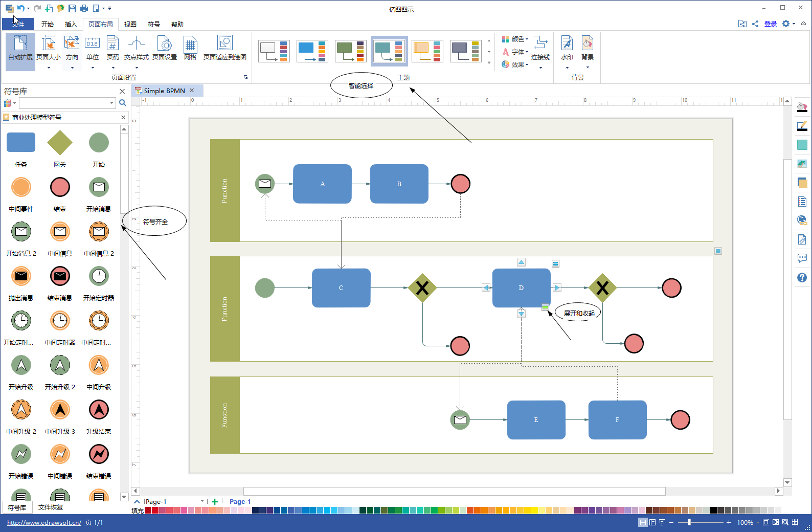
Task: Switch to the Home (开始) tab
Action: 48,24
